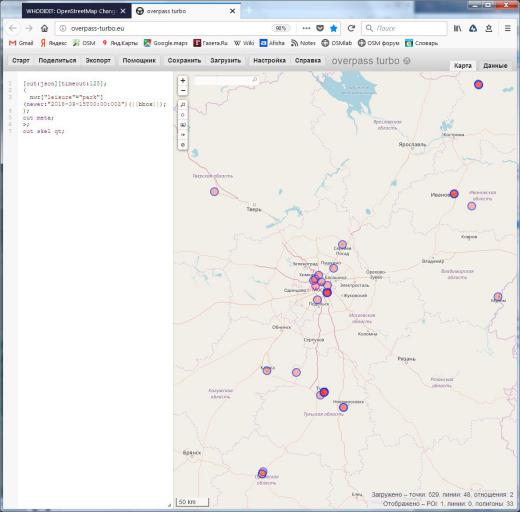Click the locate-me map control

click(183, 115)
